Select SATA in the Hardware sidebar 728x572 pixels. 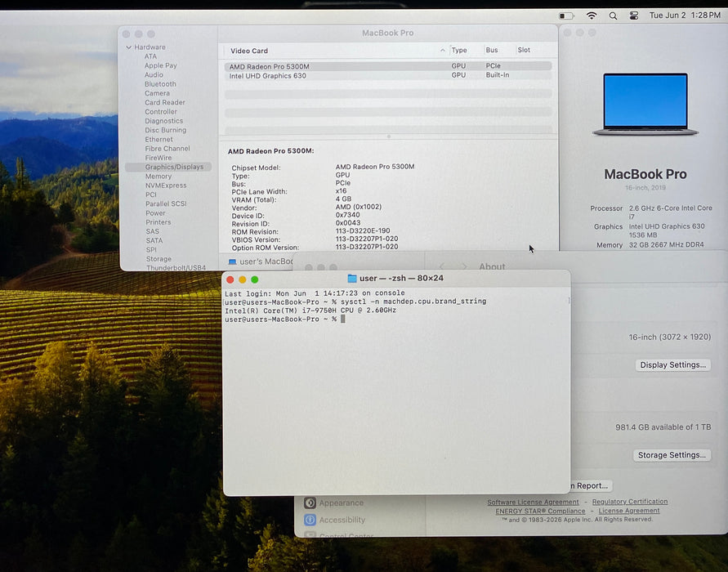pyautogui.click(x=154, y=240)
